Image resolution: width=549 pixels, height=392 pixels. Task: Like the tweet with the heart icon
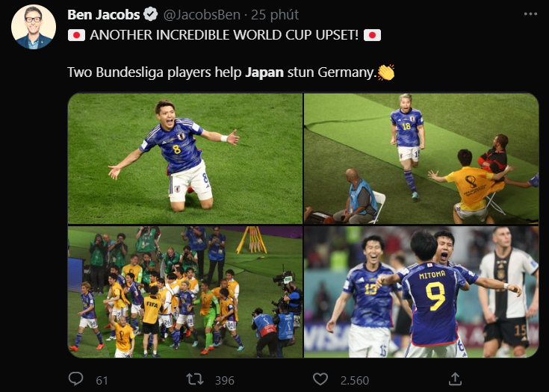click(x=320, y=379)
